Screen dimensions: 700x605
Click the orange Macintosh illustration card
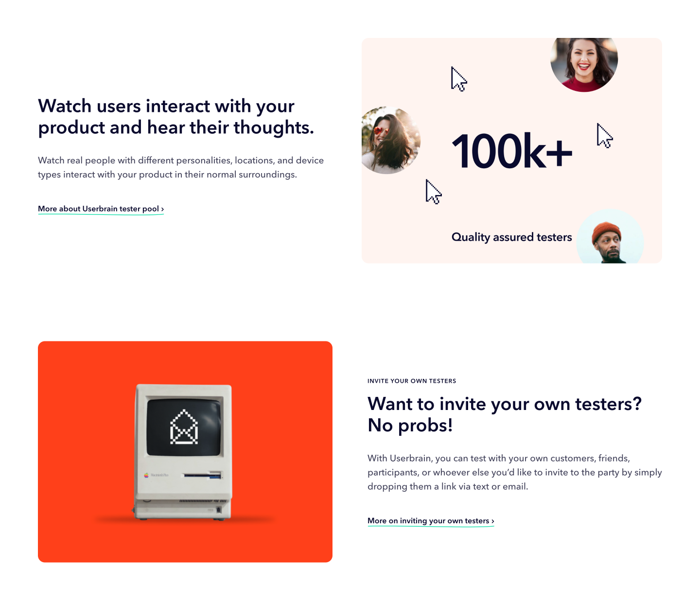click(185, 452)
